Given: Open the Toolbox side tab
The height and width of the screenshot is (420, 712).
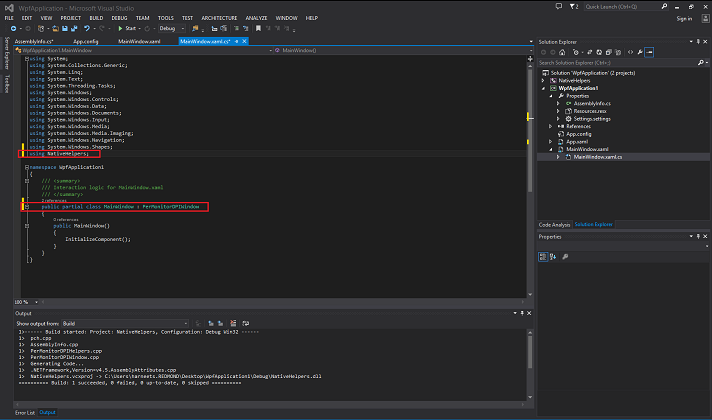Looking at the screenshot, I should coord(6,84).
